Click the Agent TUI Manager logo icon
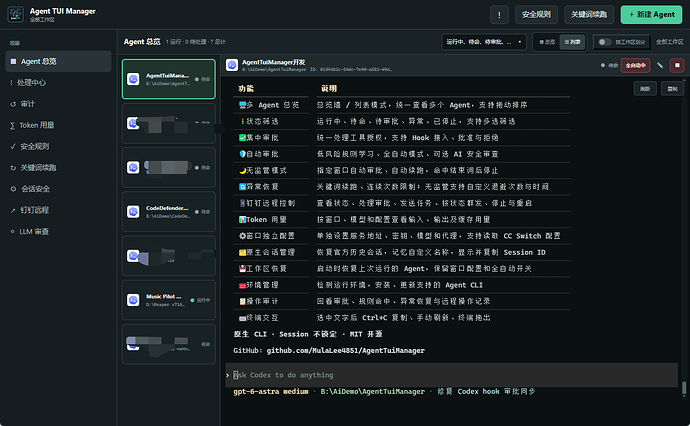 [15, 14]
